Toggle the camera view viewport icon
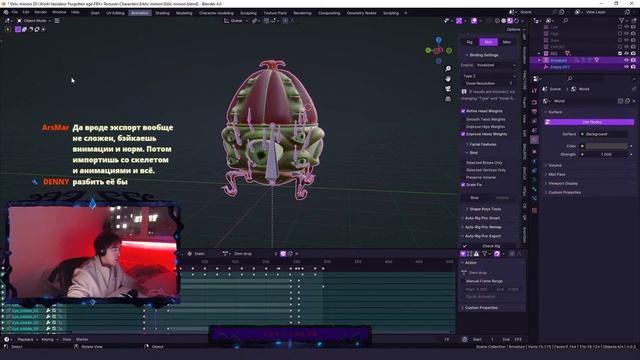 pos(448,89)
